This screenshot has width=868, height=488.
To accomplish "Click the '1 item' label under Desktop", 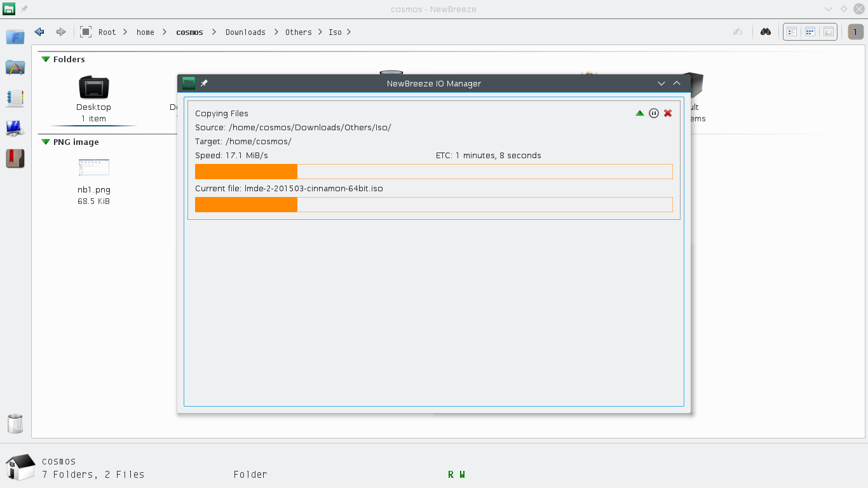I will click(94, 118).
